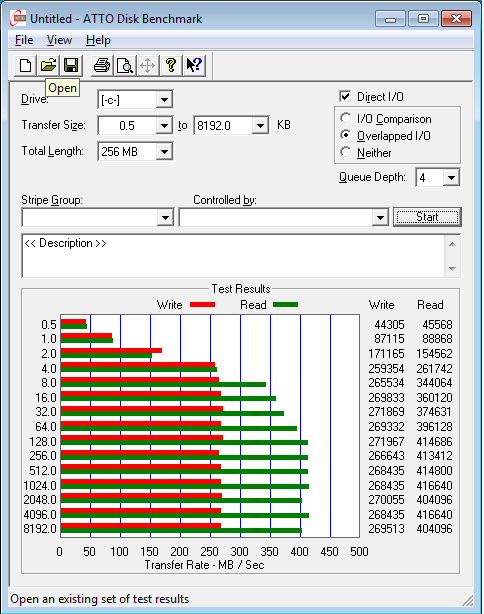Expand the Queue Depth dropdown
The image size is (484, 614).
point(451,177)
